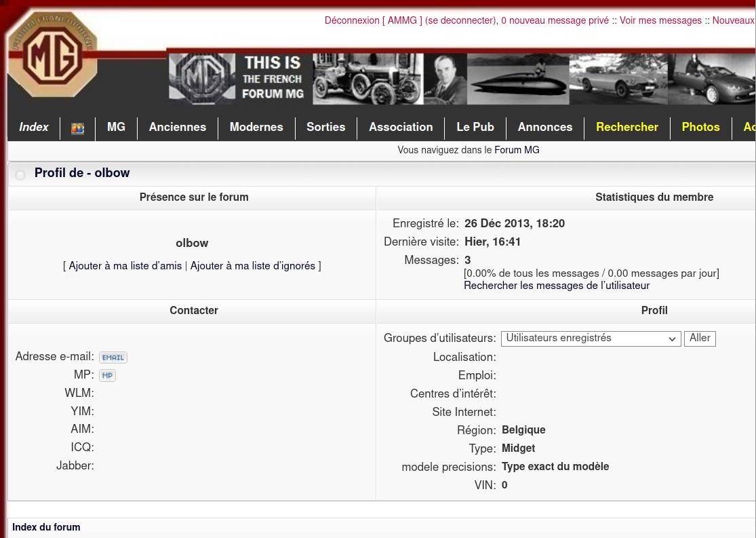Click the Présence sur le forum header
Viewport: 756px width, 538px height.
click(194, 197)
